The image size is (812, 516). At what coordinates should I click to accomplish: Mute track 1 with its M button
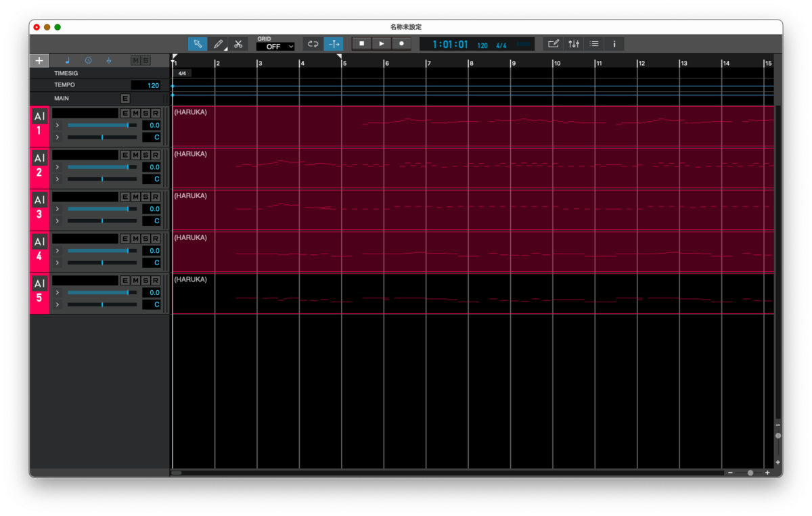click(135, 113)
